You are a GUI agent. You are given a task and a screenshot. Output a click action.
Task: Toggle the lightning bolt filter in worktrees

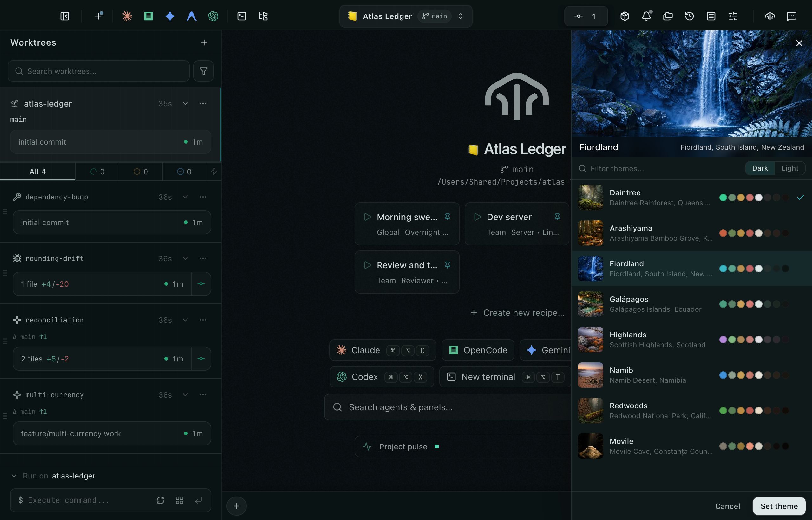point(214,172)
